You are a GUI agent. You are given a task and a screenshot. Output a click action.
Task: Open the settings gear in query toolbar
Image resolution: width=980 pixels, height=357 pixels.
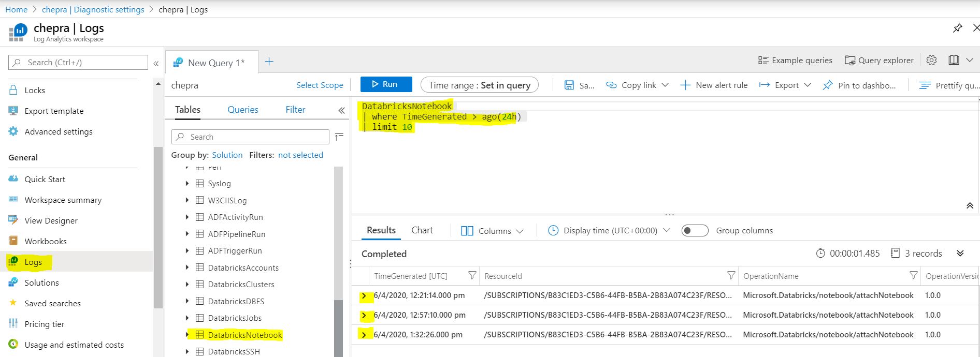[931, 60]
